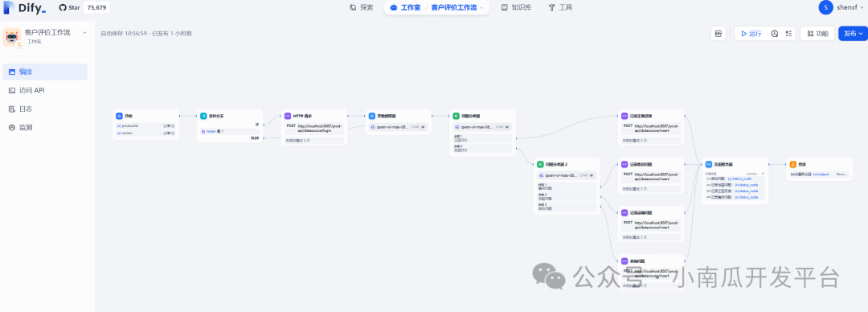Open the GitHub Star link
Image resolution: width=868 pixels, height=312 pixels.
(70, 8)
